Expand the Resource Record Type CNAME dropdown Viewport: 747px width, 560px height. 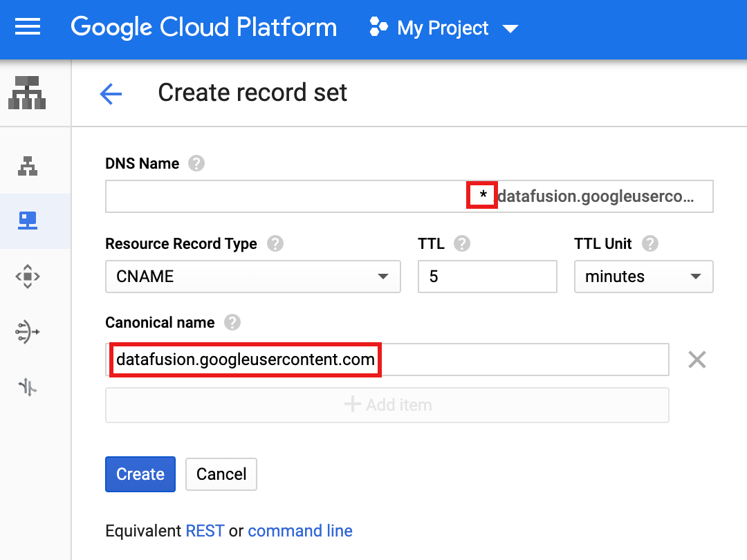pyautogui.click(x=252, y=277)
